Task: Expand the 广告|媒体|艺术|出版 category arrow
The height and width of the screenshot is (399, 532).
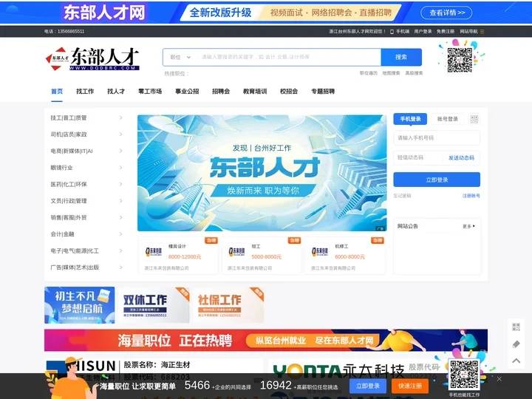Action: pos(120,267)
